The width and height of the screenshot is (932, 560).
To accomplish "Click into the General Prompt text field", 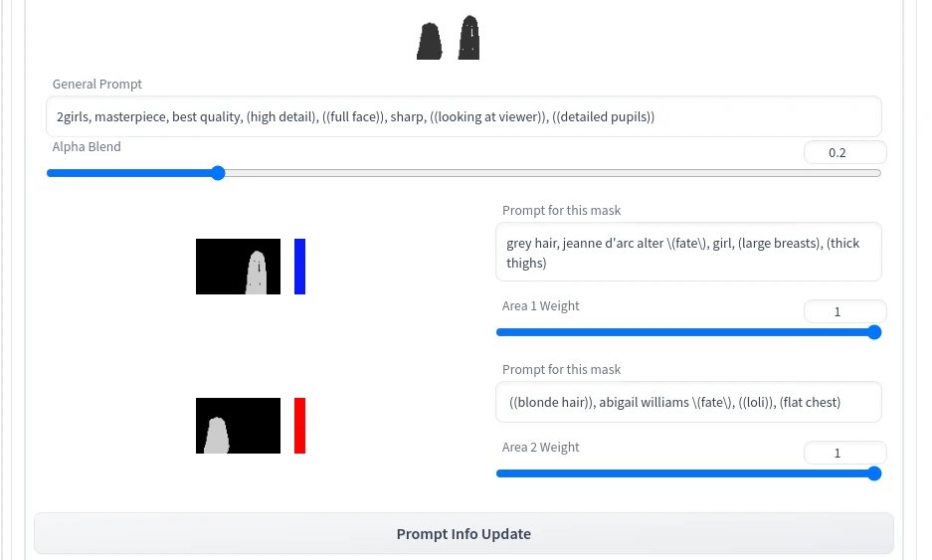I will click(x=464, y=116).
